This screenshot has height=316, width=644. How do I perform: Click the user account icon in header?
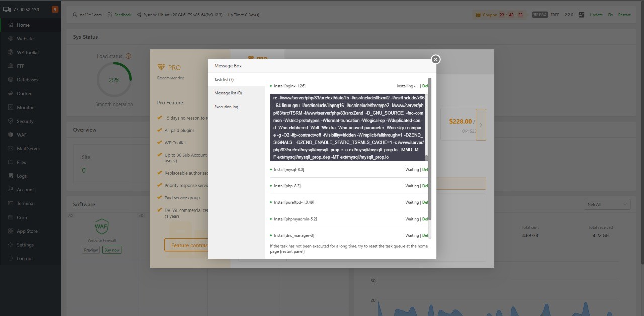(x=75, y=15)
